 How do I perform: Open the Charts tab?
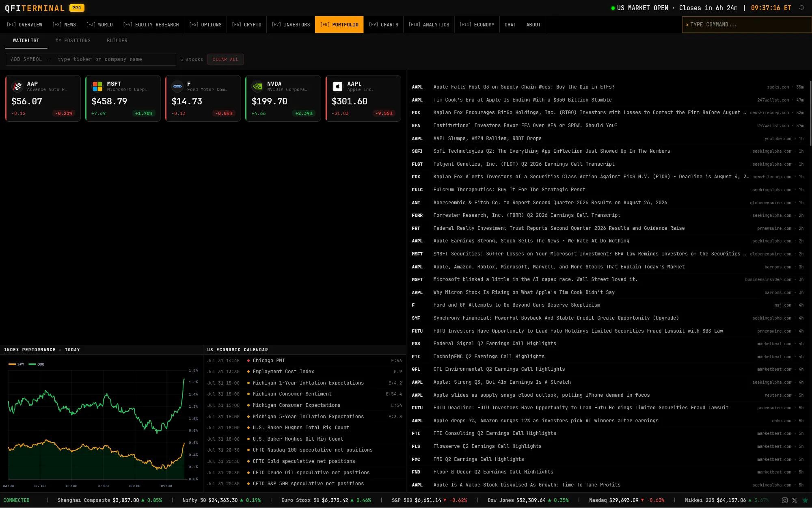(x=384, y=25)
